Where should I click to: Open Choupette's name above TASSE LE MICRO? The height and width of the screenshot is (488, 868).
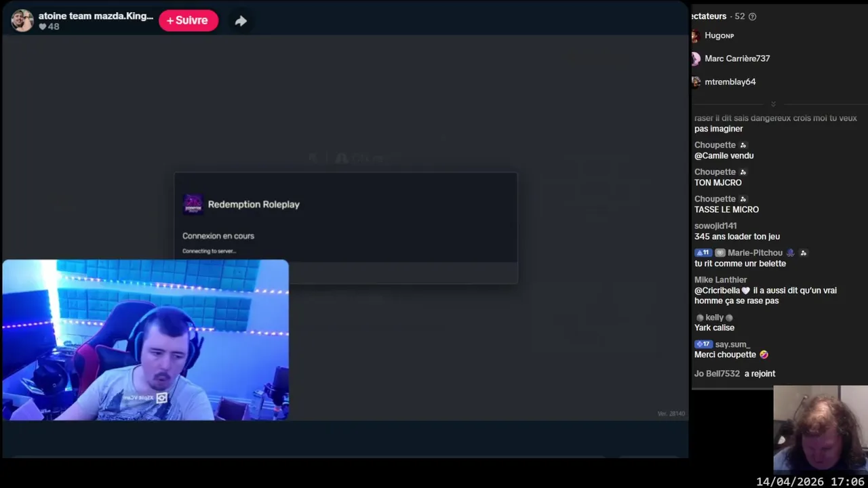pos(715,199)
